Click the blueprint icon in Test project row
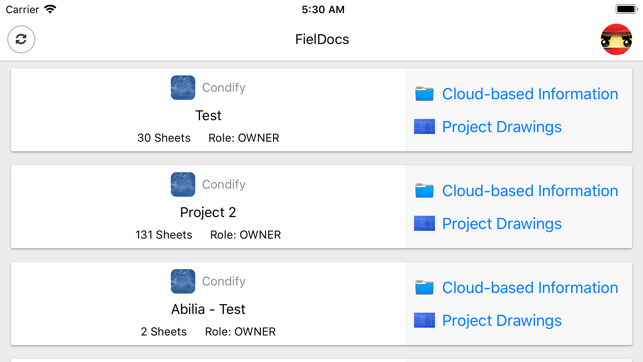 [424, 127]
